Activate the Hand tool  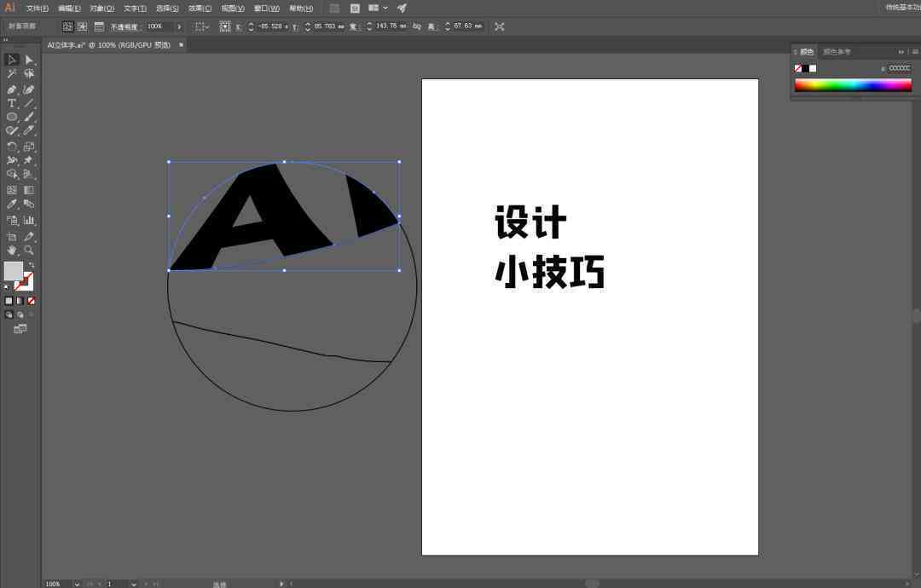coord(11,251)
